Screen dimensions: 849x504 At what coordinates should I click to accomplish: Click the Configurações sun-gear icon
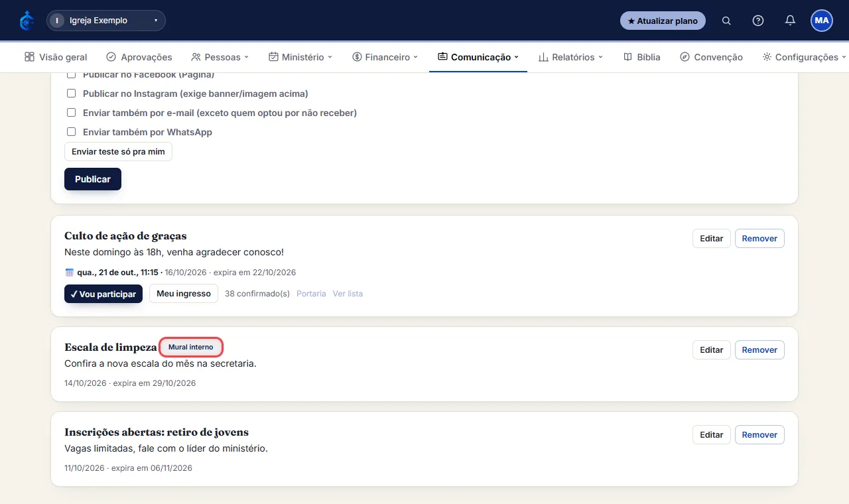point(767,57)
